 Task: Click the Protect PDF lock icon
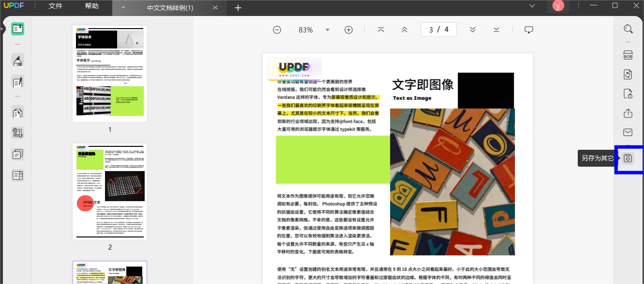click(628, 94)
